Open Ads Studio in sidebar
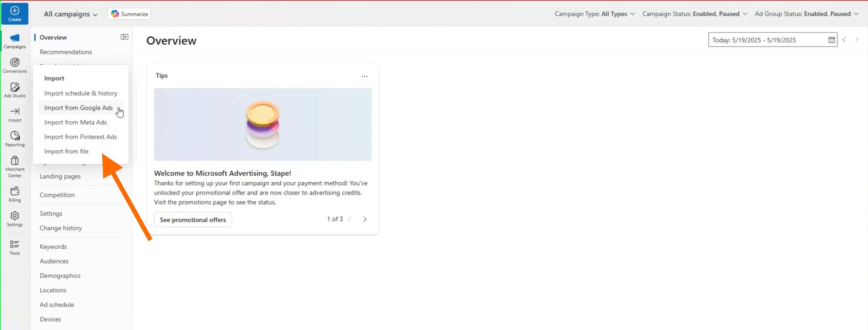Viewport: 868px width, 330px height. pyautogui.click(x=14, y=87)
